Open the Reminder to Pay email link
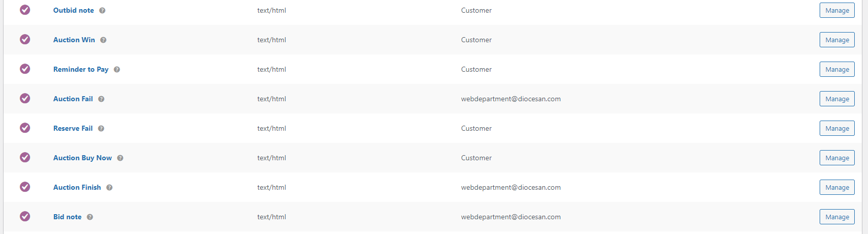The width and height of the screenshot is (868, 234). (80, 69)
